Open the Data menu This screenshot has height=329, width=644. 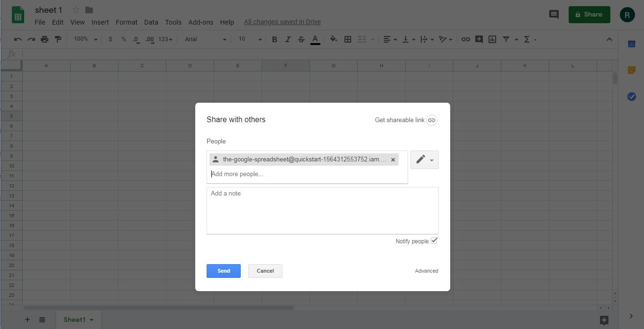click(x=151, y=22)
